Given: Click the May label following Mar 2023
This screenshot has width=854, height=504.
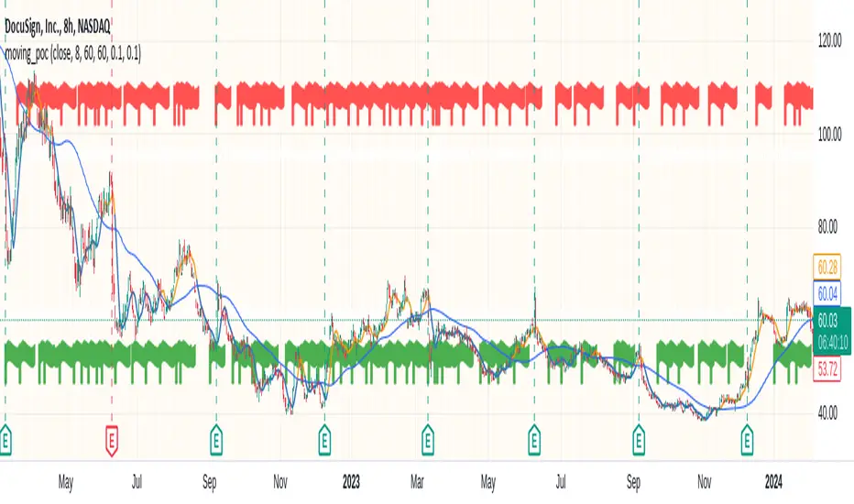Looking at the screenshot, I should click(x=488, y=482).
